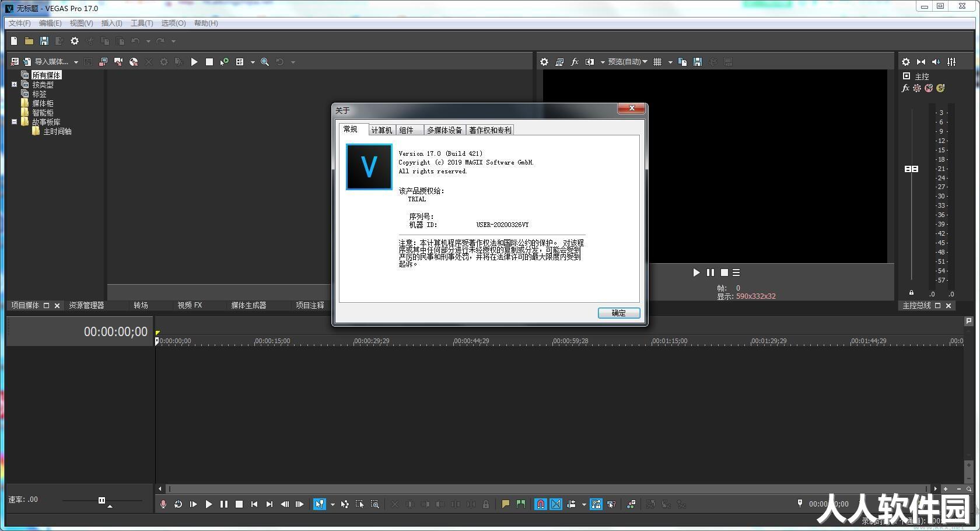Click the timeline horizontal scrollbar
Viewport: 980px width, 531px height.
(547, 489)
